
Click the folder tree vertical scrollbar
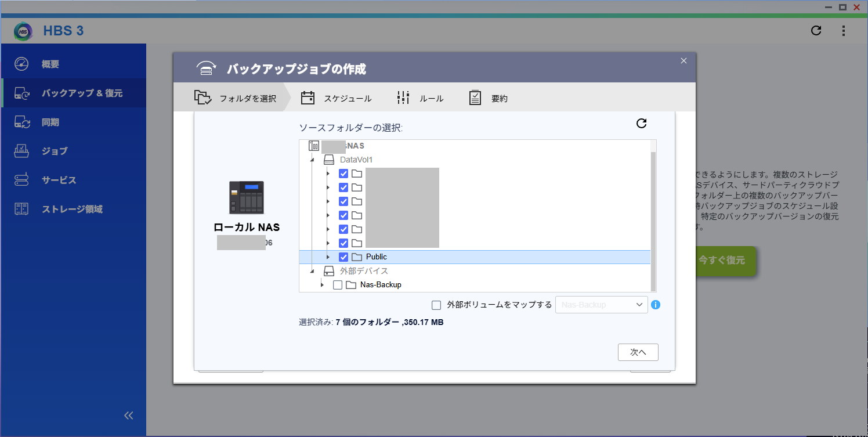[x=653, y=221]
